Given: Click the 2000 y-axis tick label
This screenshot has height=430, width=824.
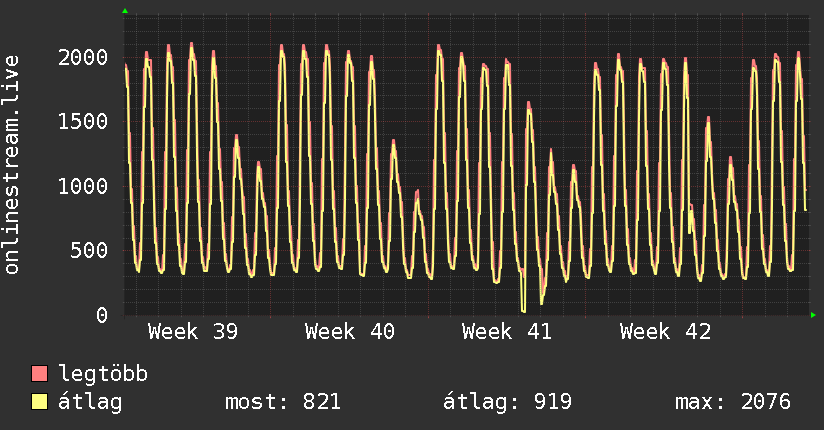Looking at the screenshot, I should click(x=82, y=57).
